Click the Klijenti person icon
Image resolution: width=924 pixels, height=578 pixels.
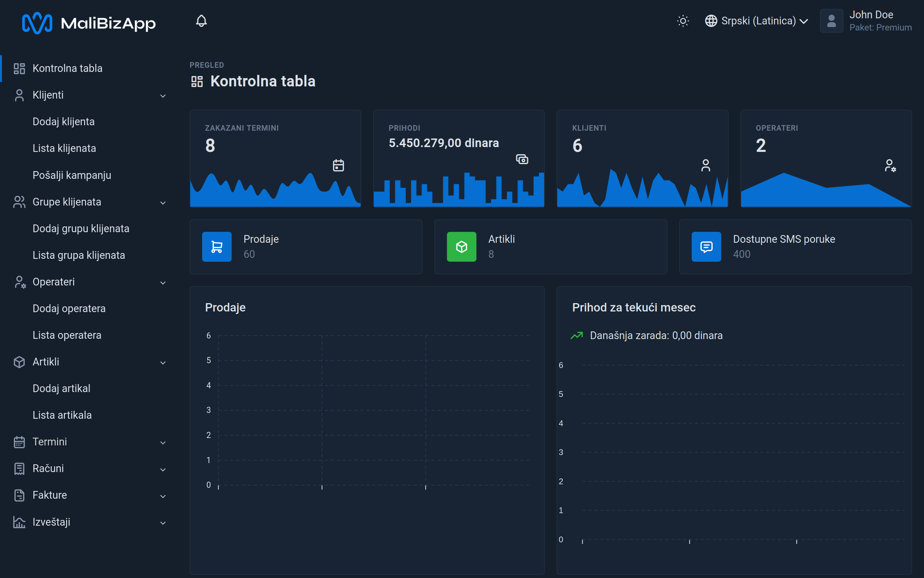tap(19, 95)
